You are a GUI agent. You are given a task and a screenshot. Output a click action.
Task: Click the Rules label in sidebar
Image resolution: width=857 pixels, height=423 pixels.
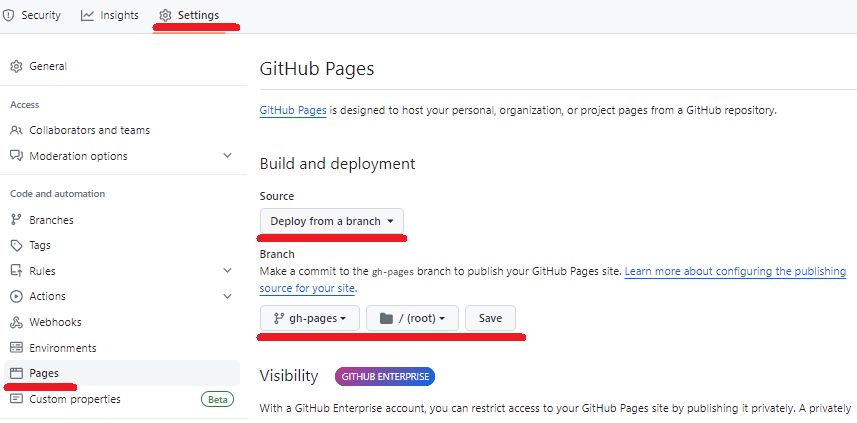pos(42,271)
